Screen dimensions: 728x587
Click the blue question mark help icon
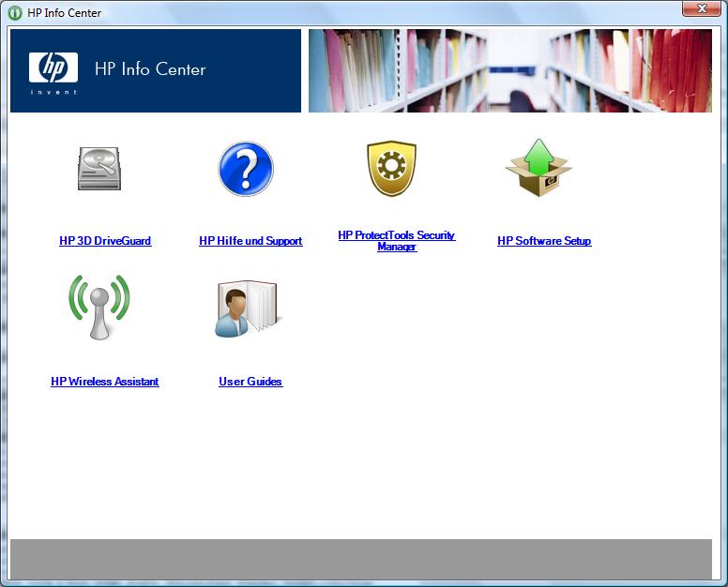(x=246, y=169)
